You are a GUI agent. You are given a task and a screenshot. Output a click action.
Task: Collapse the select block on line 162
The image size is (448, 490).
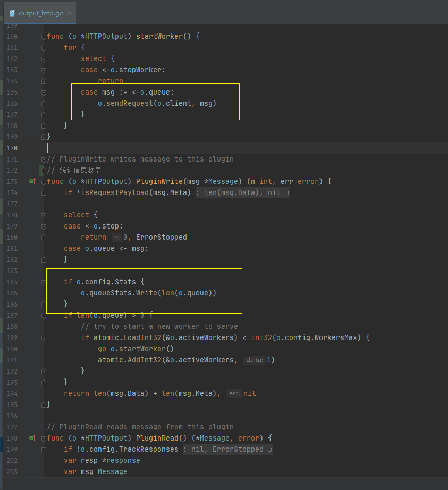[44, 59]
